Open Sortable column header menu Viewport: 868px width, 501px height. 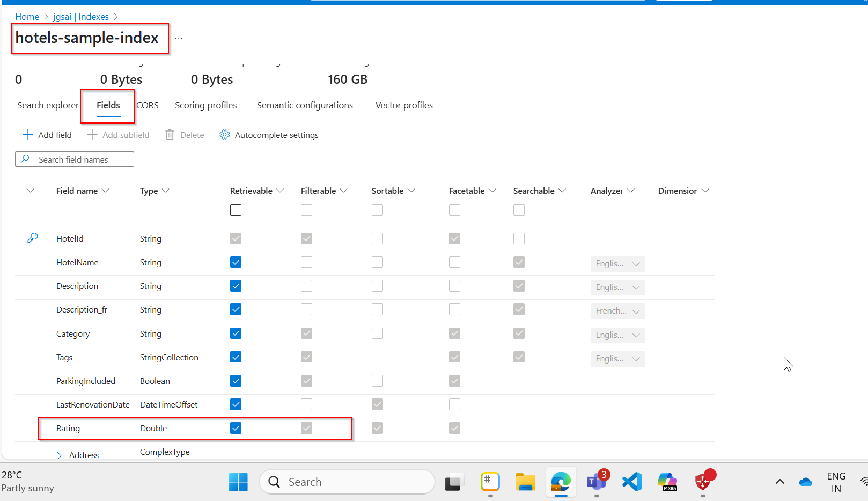pos(411,191)
